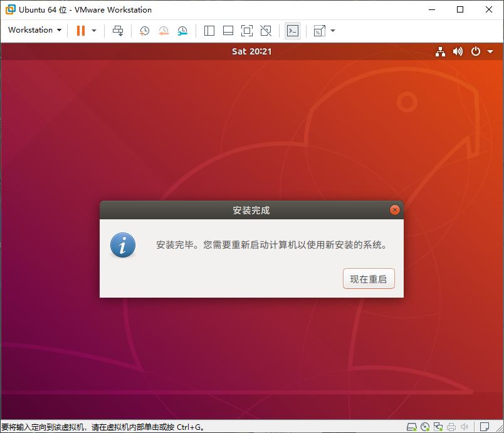The width and height of the screenshot is (504, 433).
Task: Switch to Unity mode icon
Action: point(266,31)
